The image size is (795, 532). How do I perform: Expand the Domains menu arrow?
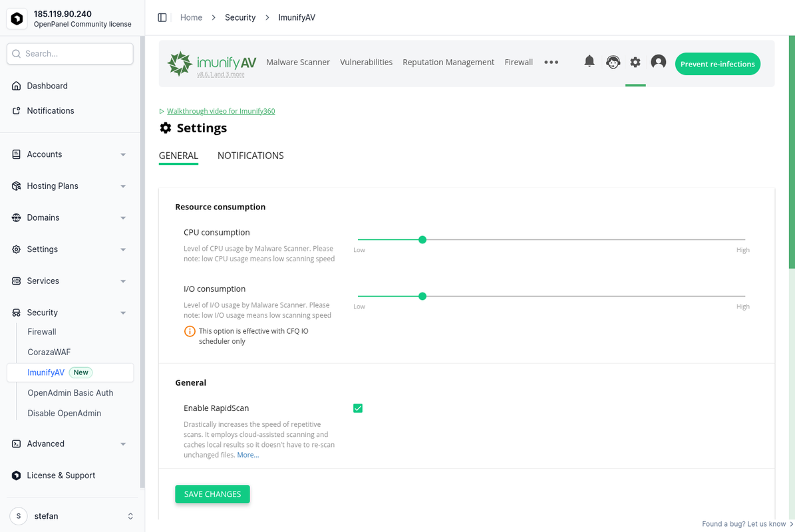[x=123, y=218]
